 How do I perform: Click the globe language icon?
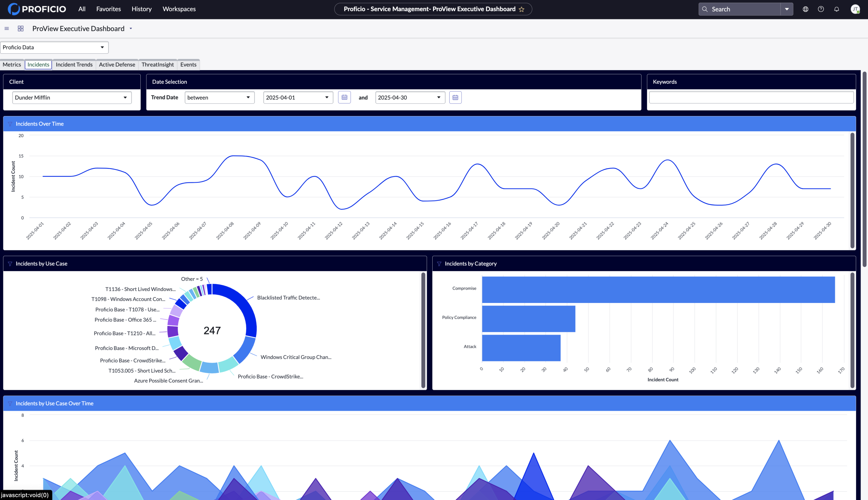pos(806,9)
